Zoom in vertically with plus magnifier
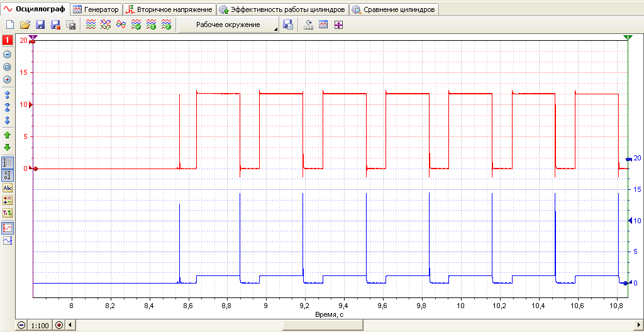 [x=7, y=80]
